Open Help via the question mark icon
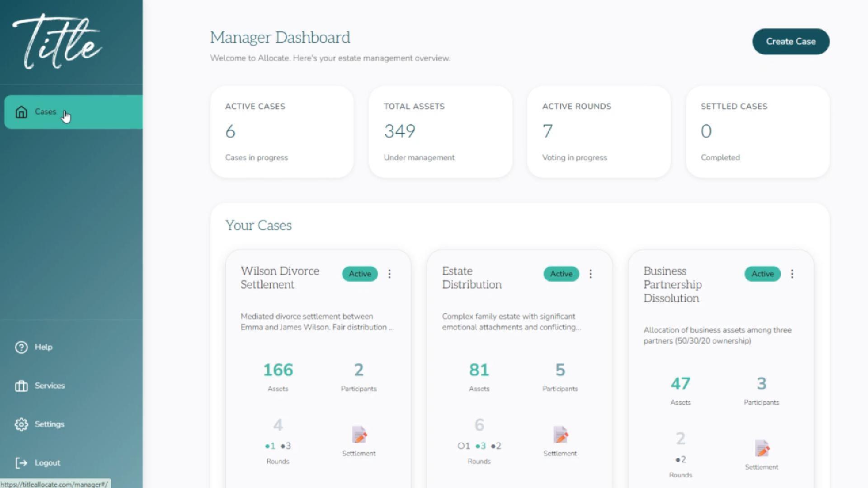 pos(21,347)
